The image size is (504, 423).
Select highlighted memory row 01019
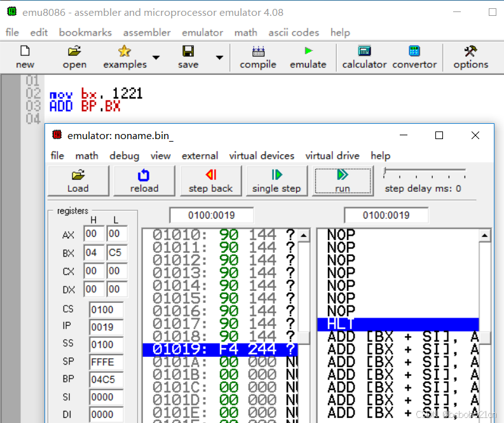(221, 349)
